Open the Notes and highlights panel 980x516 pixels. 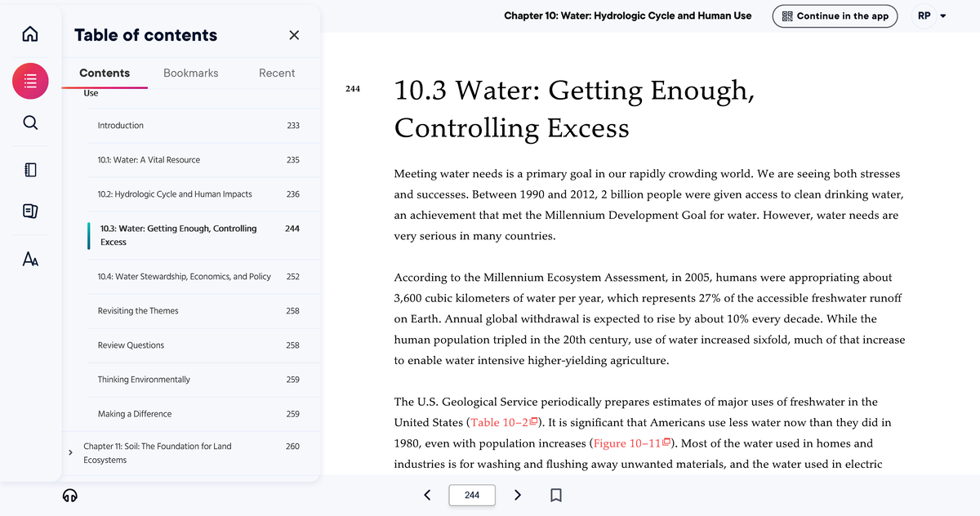tap(29, 211)
